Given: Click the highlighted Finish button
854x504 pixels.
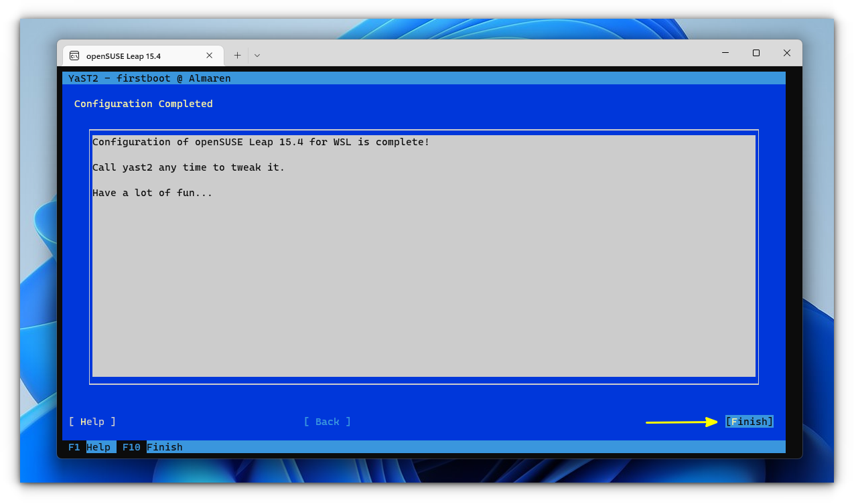Looking at the screenshot, I should click(749, 422).
